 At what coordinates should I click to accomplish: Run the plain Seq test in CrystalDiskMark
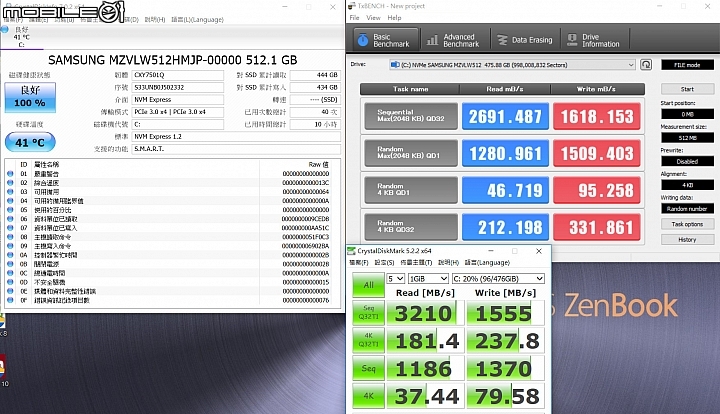coord(368,368)
